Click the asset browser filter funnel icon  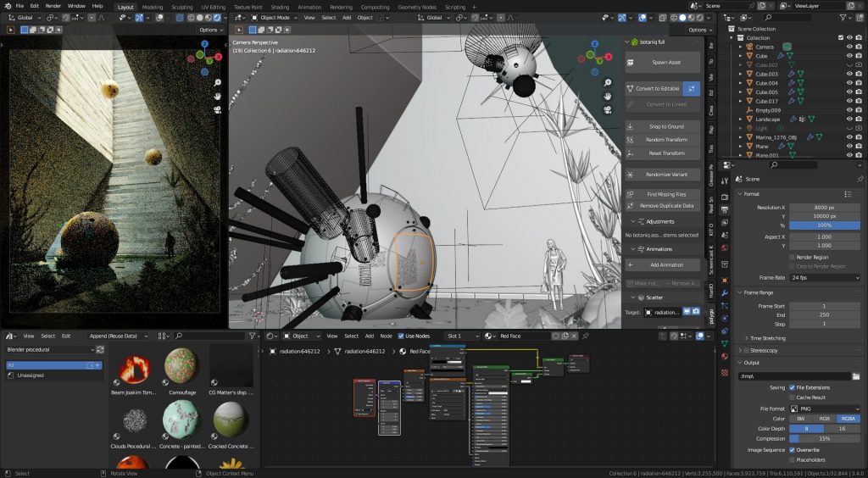[x=251, y=336]
